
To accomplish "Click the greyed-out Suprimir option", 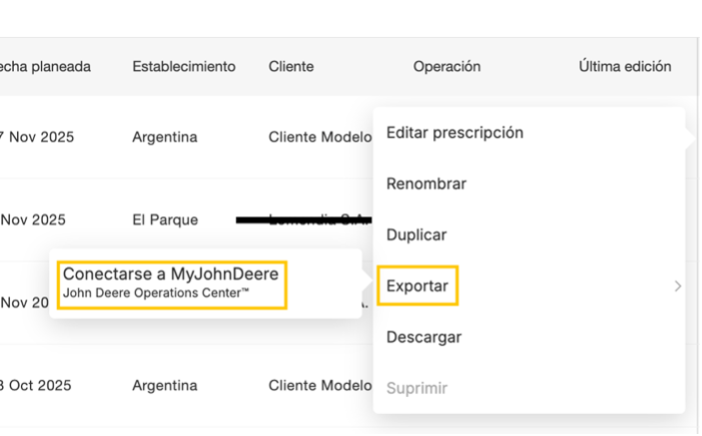I will point(416,387).
